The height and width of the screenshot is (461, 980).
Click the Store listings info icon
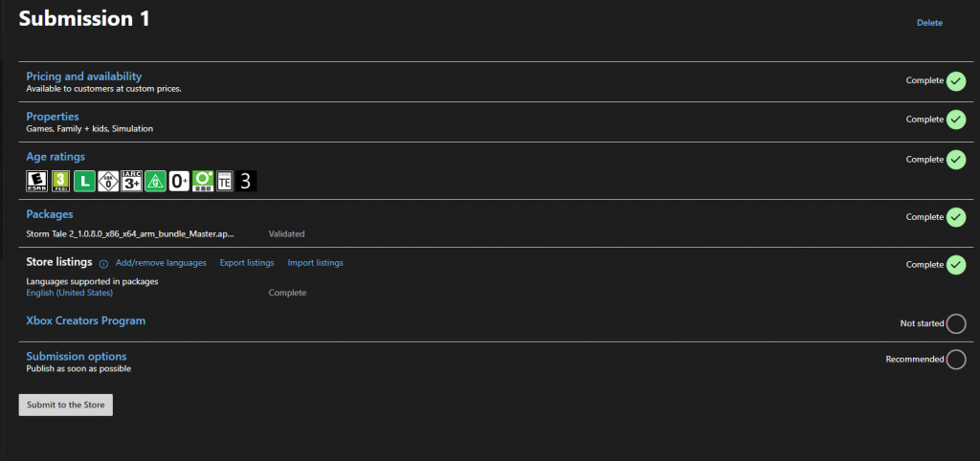103,263
